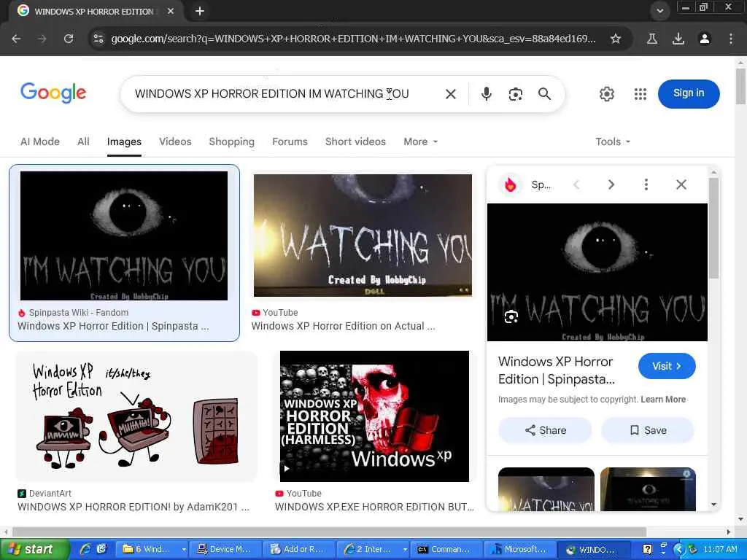Viewport: 747px width, 560px height.
Task: Select the Images tab
Action: (124, 141)
